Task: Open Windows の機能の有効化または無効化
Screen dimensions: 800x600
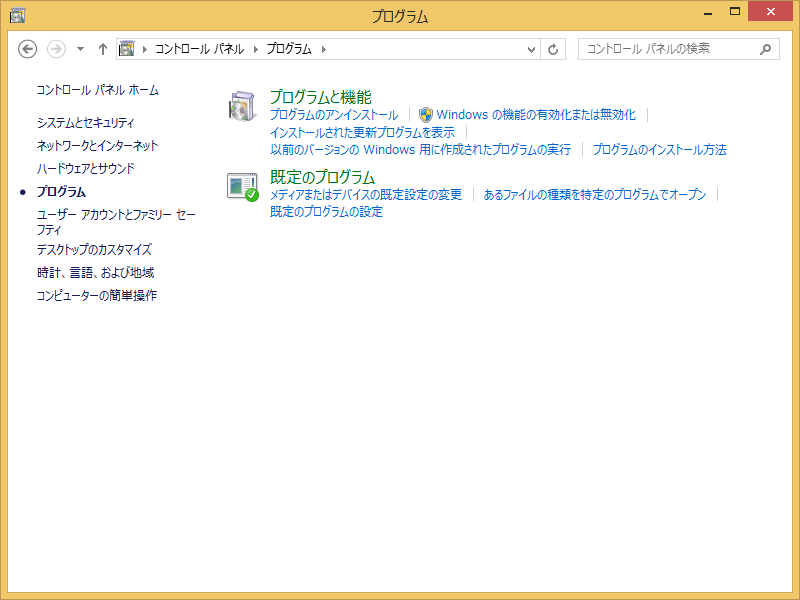Action: coord(536,115)
